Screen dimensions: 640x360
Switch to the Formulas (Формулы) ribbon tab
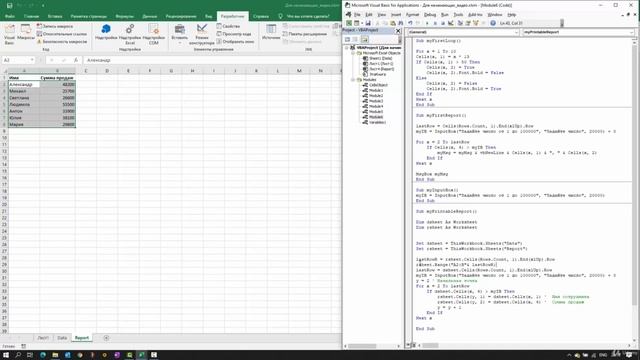124,16
